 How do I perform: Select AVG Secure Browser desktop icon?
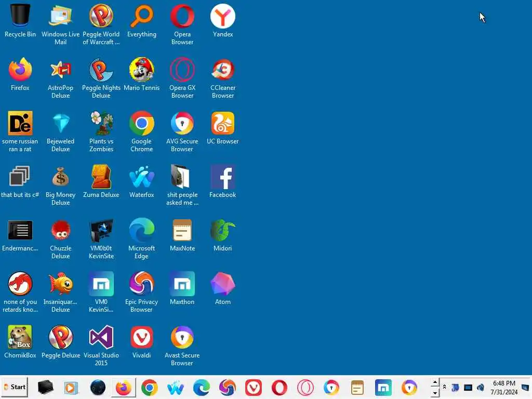point(182,131)
